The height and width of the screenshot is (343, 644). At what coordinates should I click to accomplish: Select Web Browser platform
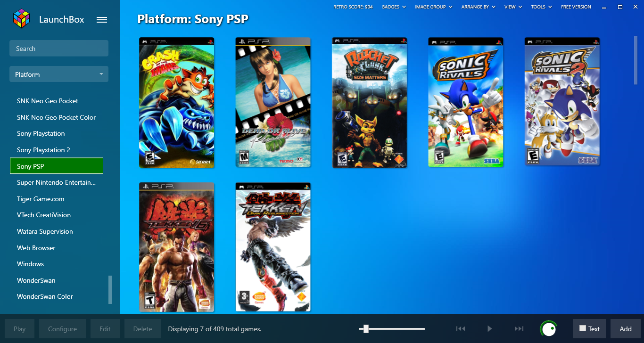(x=57, y=248)
